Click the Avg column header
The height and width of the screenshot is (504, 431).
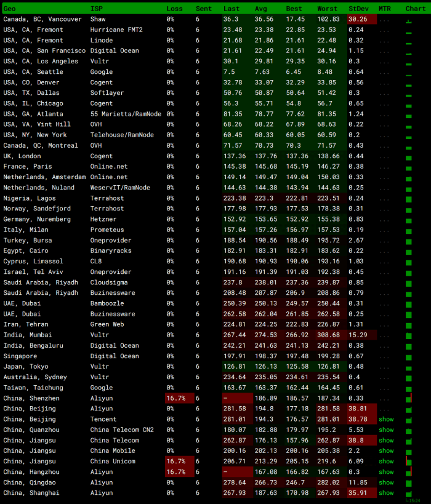tap(260, 9)
